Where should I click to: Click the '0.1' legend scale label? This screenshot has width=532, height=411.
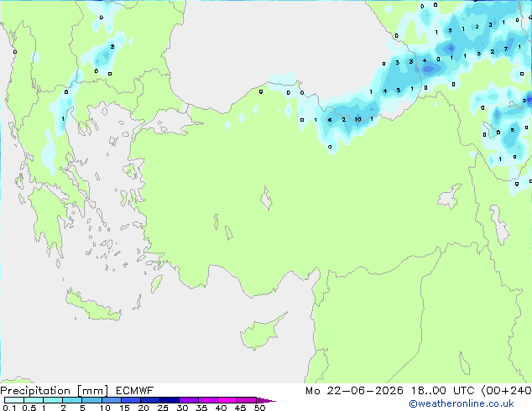[9, 408]
